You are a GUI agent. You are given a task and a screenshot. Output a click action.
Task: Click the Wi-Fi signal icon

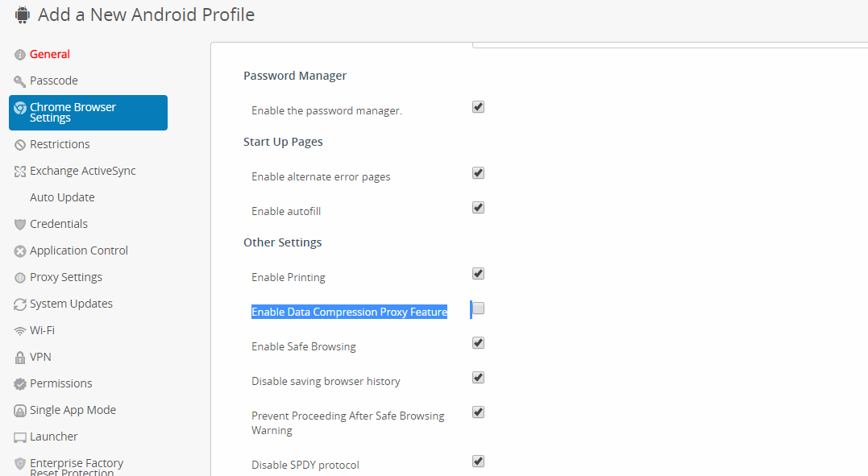point(19,330)
